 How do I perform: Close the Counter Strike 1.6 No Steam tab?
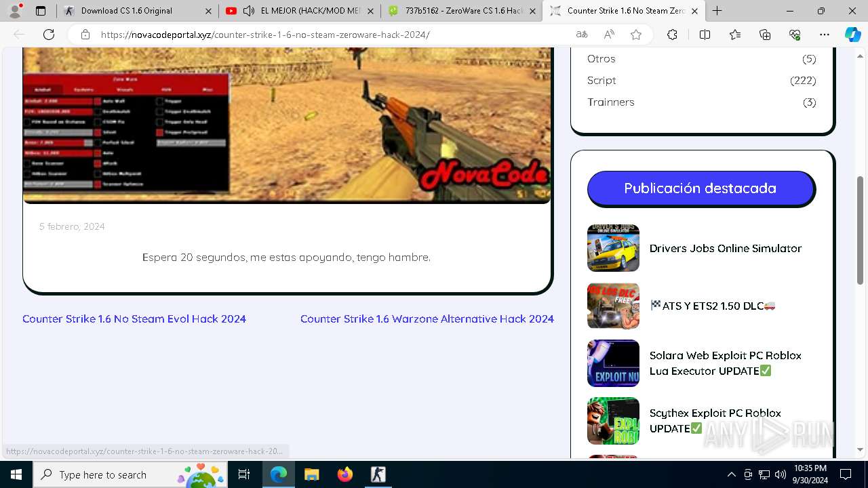pos(694,11)
